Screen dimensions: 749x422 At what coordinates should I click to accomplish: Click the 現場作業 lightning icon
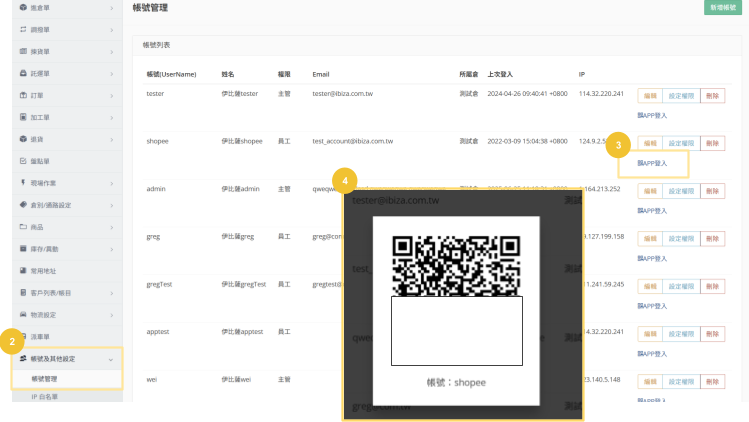23,183
